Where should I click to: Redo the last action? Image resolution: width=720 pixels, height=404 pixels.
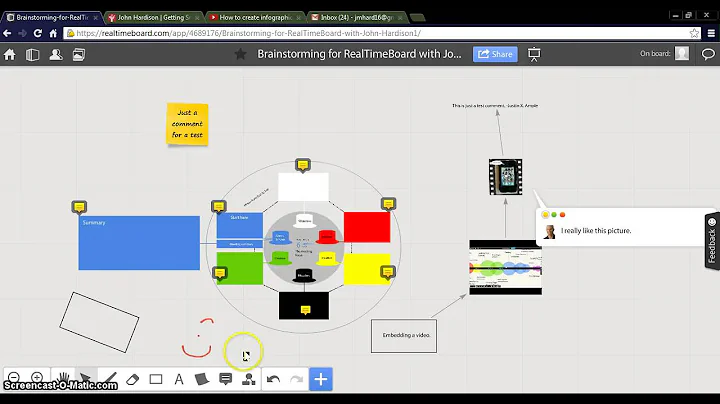pyautogui.click(x=297, y=379)
